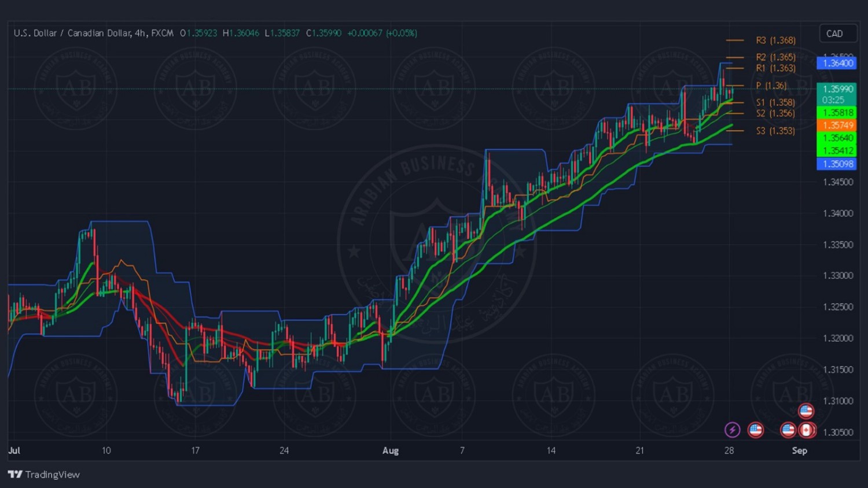The width and height of the screenshot is (868, 488).
Task: Select the R3 (1.368) pivot level label
Action: tap(775, 40)
